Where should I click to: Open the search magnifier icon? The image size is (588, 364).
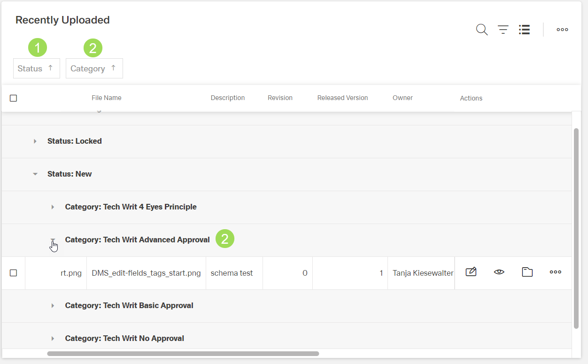click(x=481, y=30)
